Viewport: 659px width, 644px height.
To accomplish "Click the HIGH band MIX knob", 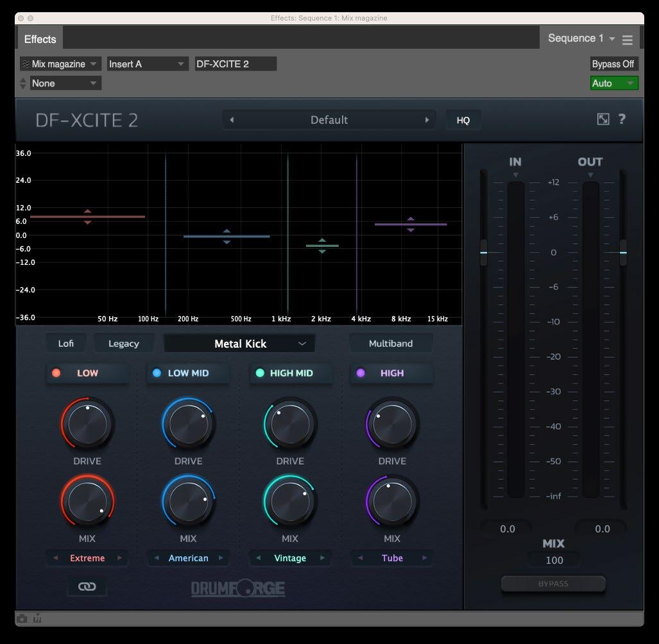I will coord(392,501).
